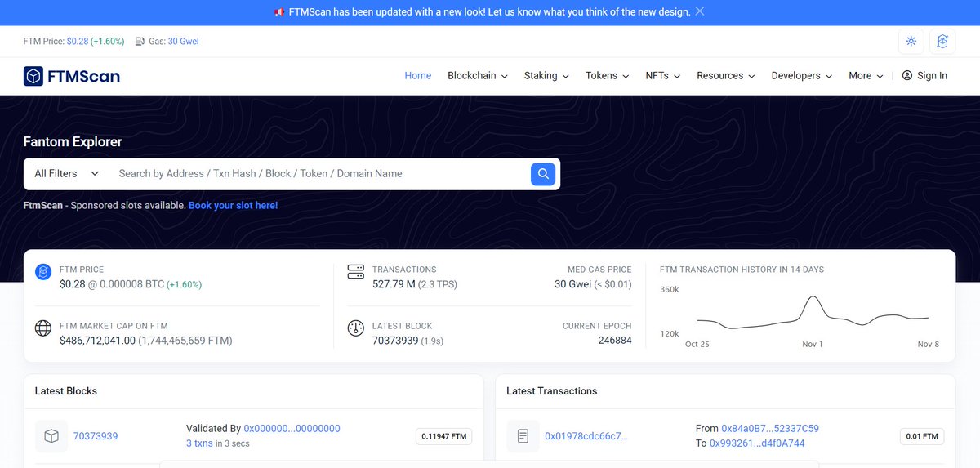Expand the Blockchain menu
Image resolution: width=980 pixels, height=468 pixels.
point(478,75)
